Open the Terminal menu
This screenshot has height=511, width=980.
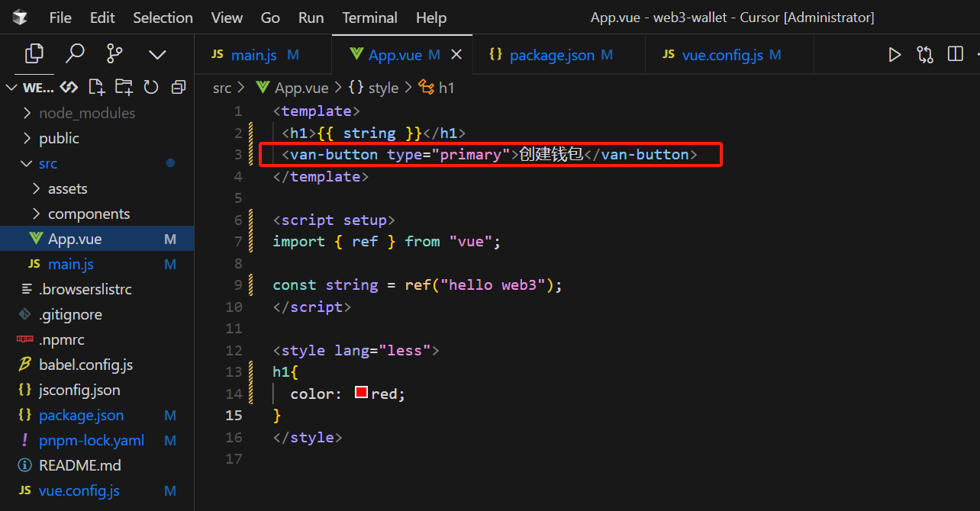(x=369, y=18)
